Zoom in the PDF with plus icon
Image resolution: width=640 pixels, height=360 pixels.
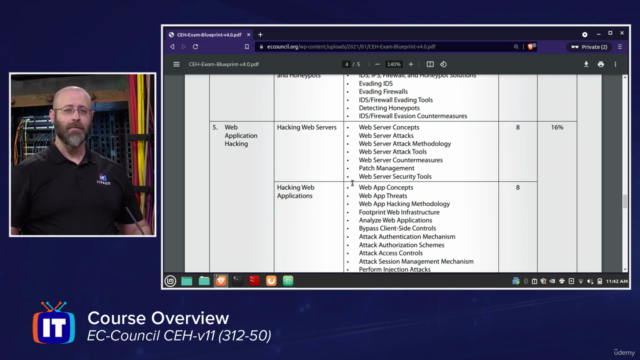(x=411, y=64)
